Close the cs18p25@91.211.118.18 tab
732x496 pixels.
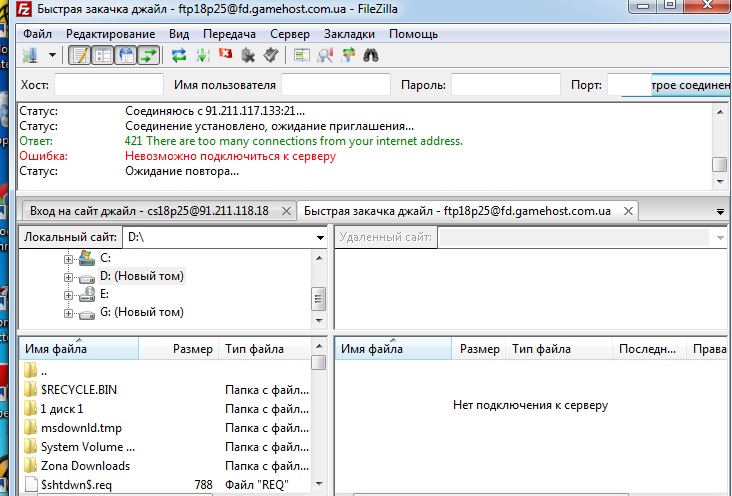click(x=286, y=212)
